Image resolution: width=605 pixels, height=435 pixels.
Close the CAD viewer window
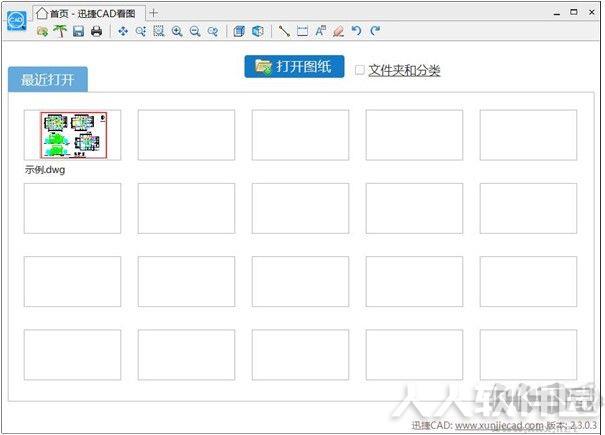click(591, 12)
